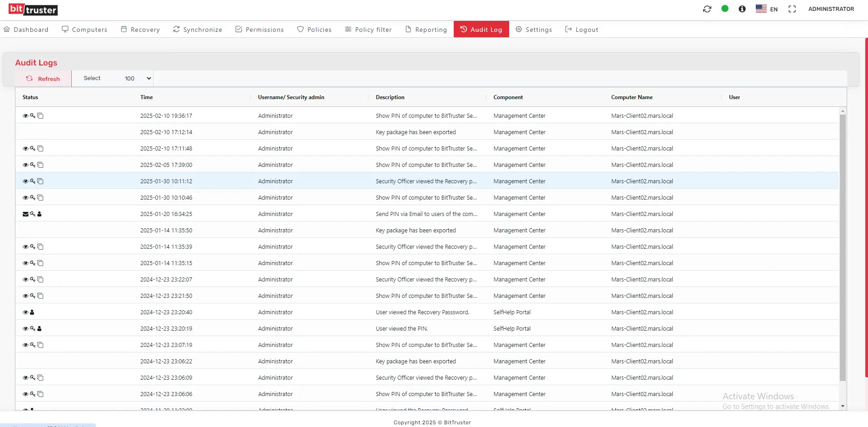Screen dimensions: 868x427
Task: Click the copy icon on the 2025-02-10 17:11:48 row
Action: pyautogui.click(x=40, y=148)
